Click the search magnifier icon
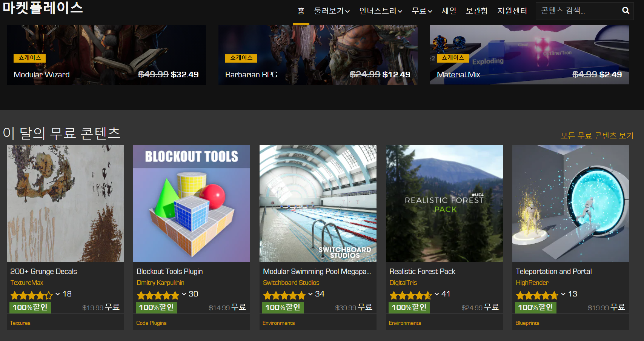Image resolution: width=644 pixels, height=341 pixels. (x=626, y=11)
